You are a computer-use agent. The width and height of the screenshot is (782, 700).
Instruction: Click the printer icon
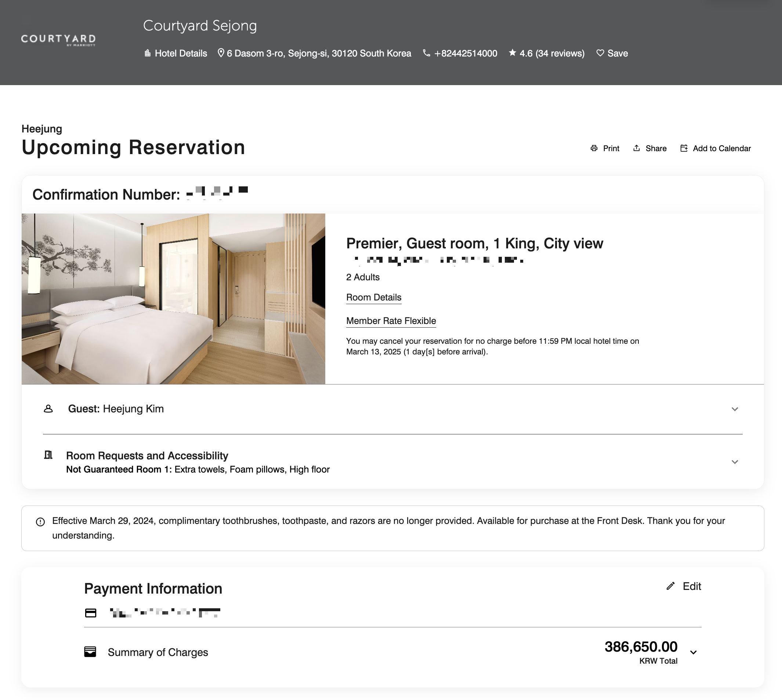click(594, 148)
